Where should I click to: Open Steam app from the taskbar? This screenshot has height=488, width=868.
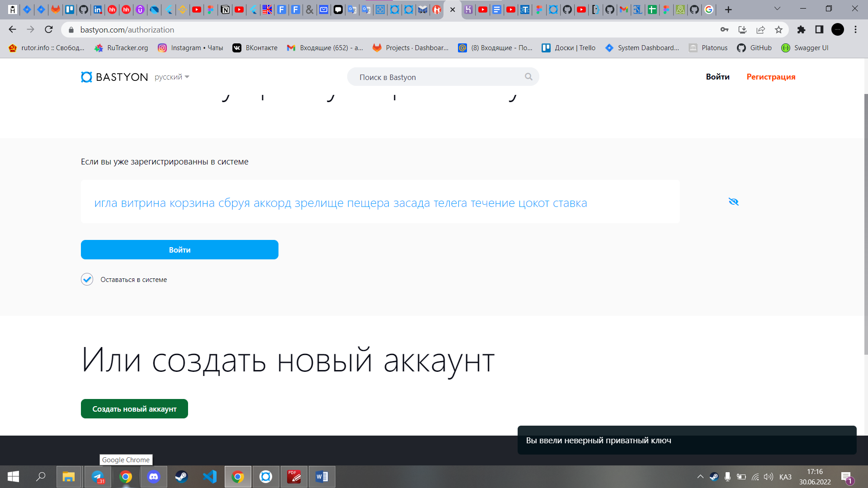[x=181, y=477]
